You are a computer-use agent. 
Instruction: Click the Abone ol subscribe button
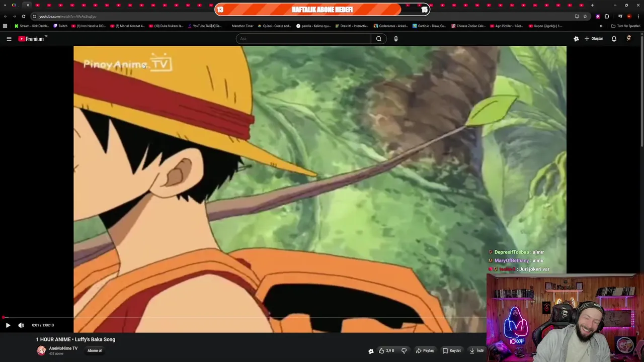[x=95, y=350]
